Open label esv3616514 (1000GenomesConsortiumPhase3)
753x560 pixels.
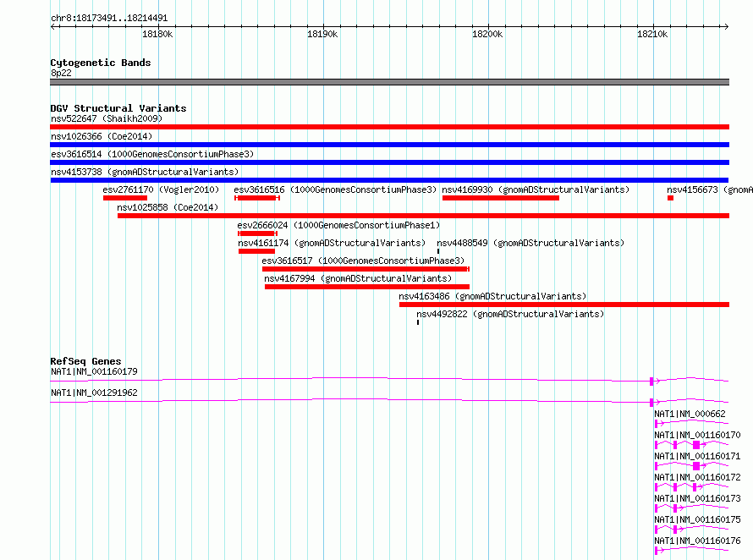click(152, 154)
